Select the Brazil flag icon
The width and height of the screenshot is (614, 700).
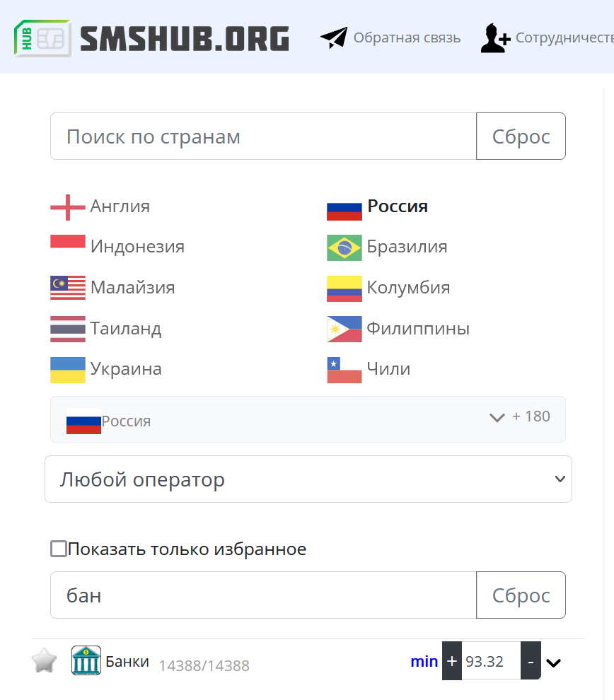point(344,247)
